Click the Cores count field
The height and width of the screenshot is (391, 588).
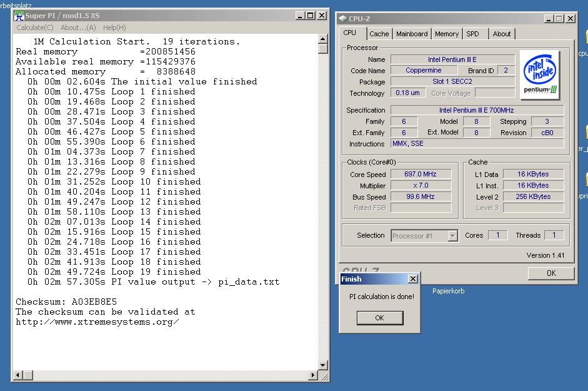pyautogui.click(x=497, y=235)
